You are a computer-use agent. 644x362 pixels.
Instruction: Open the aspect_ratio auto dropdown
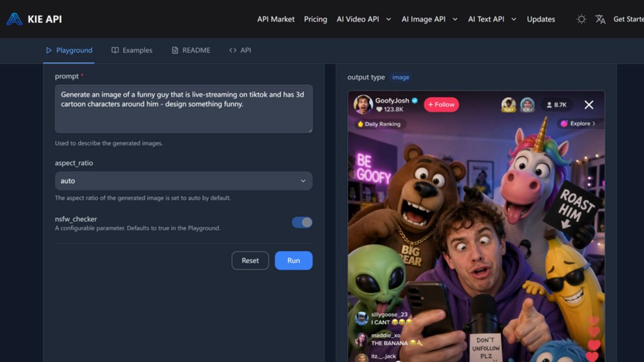click(184, 181)
